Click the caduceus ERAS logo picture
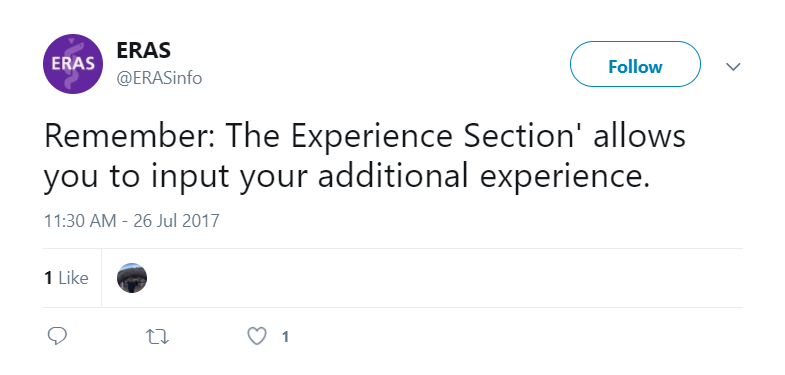The image size is (785, 375). (x=73, y=64)
